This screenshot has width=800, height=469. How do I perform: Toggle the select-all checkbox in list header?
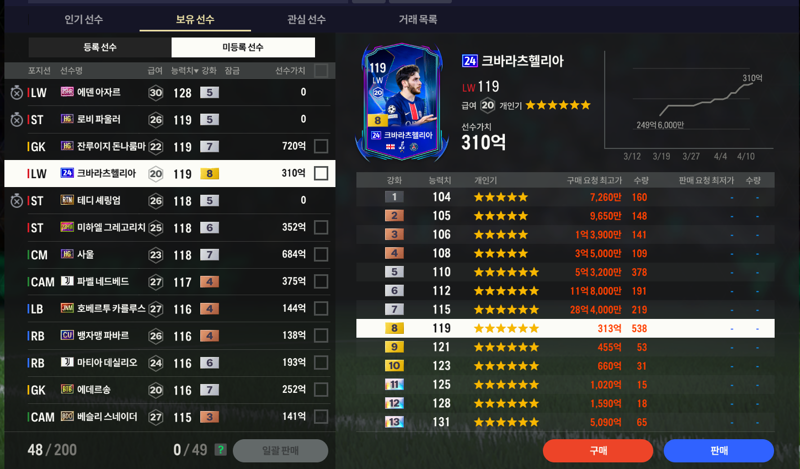(321, 70)
